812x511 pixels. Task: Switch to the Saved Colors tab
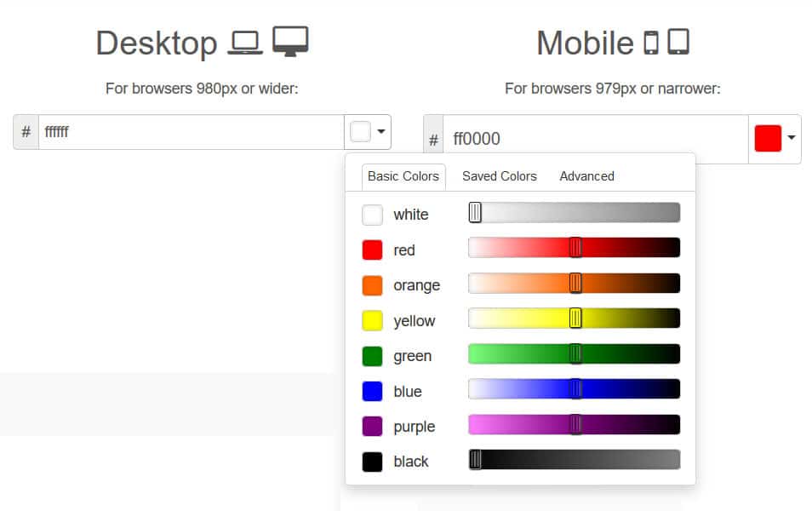pos(499,176)
